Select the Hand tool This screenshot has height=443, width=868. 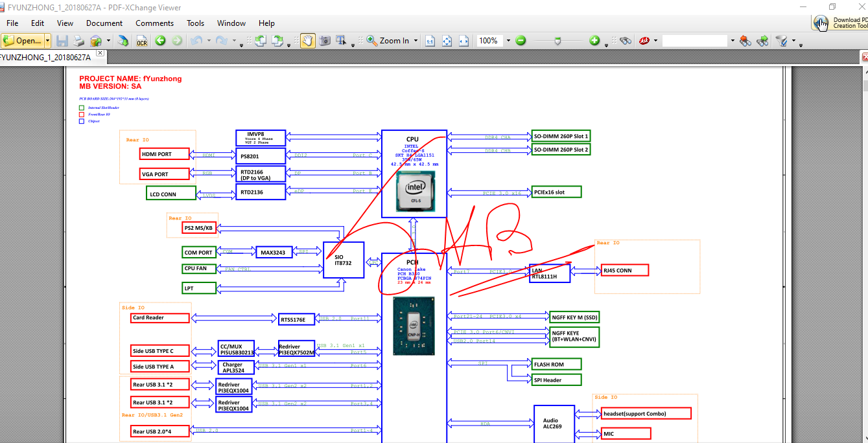click(x=307, y=41)
